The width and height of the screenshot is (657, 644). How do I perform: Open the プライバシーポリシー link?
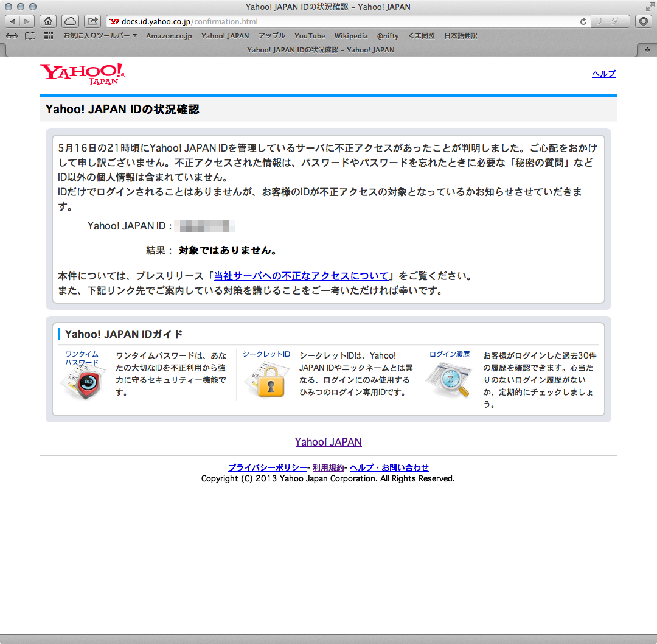click(x=268, y=467)
